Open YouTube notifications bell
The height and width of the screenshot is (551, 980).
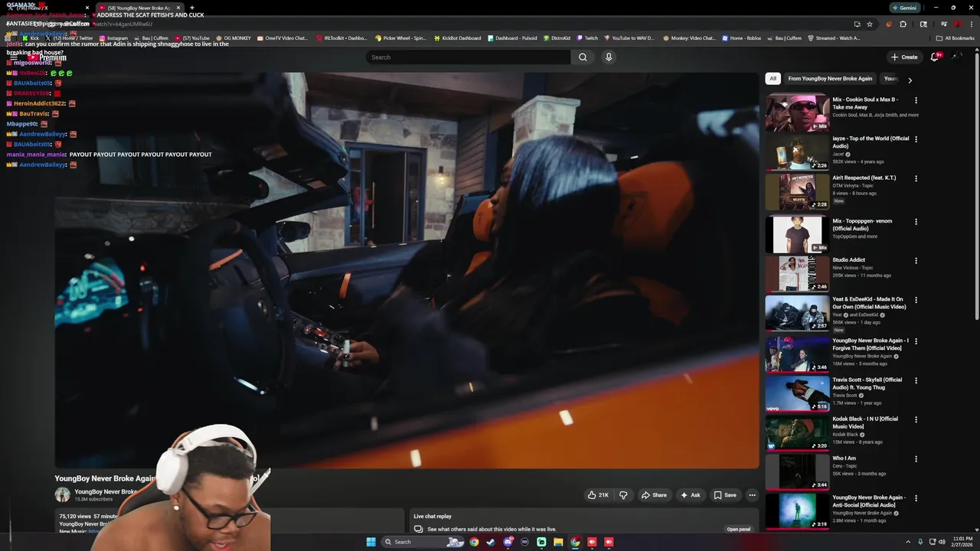pyautogui.click(x=935, y=57)
